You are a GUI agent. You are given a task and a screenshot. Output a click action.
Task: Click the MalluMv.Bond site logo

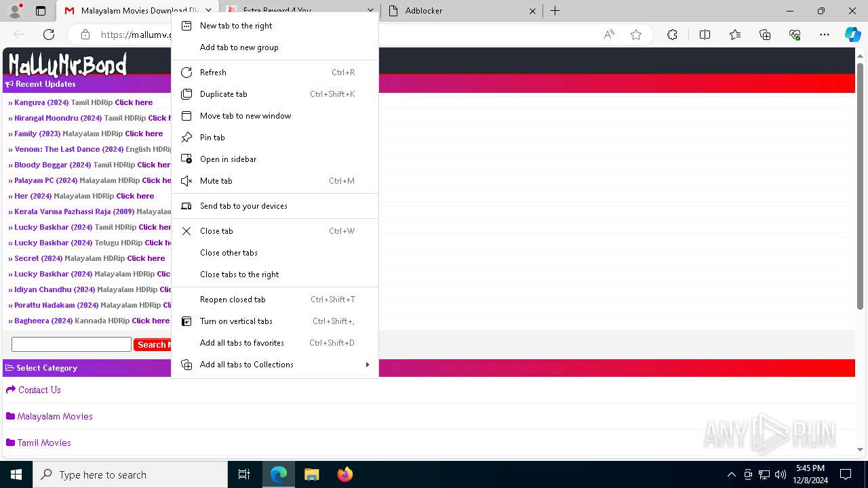(67, 64)
